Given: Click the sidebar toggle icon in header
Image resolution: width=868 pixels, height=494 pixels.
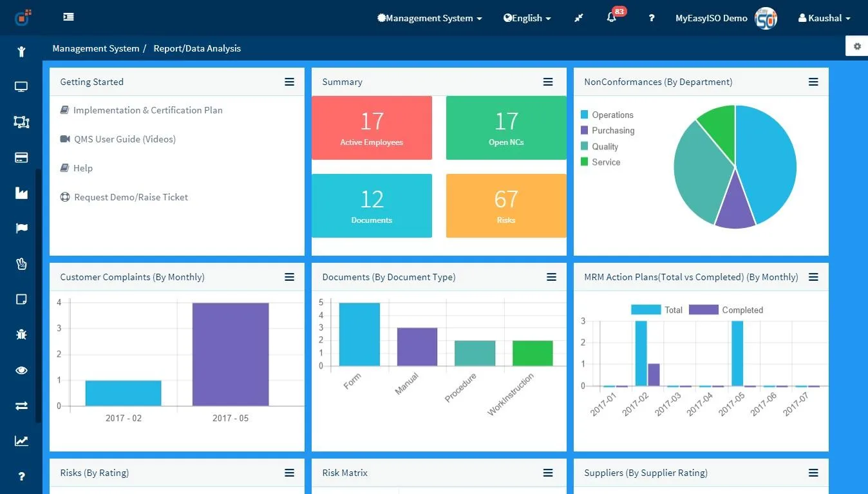Looking at the screenshot, I should pyautogui.click(x=68, y=17).
